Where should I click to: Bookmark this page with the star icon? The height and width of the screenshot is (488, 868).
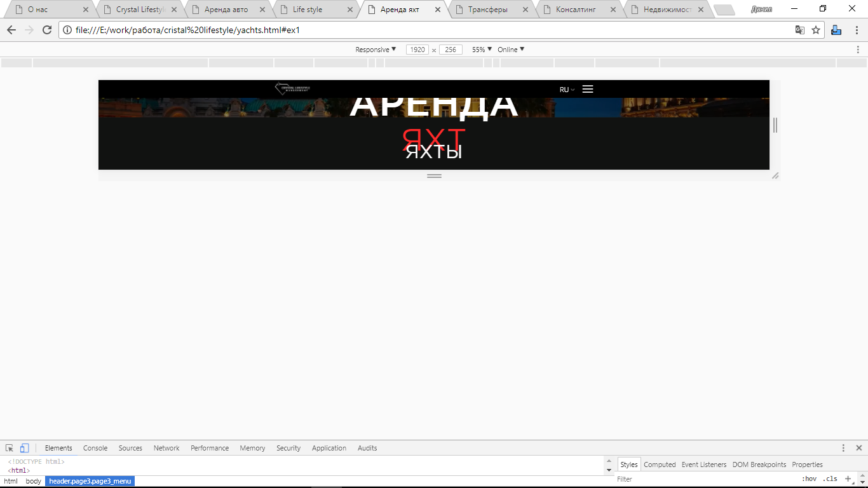816,30
